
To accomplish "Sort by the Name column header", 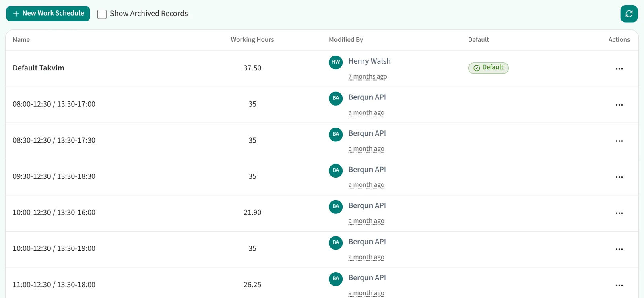I will (x=21, y=39).
